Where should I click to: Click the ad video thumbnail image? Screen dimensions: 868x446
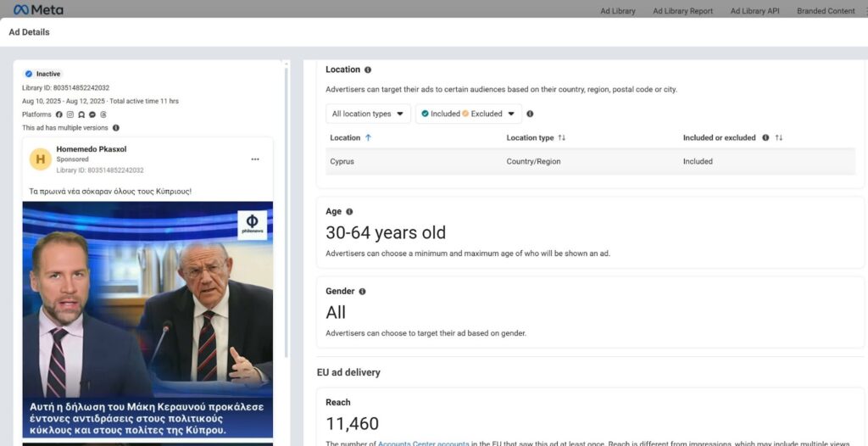(147, 320)
